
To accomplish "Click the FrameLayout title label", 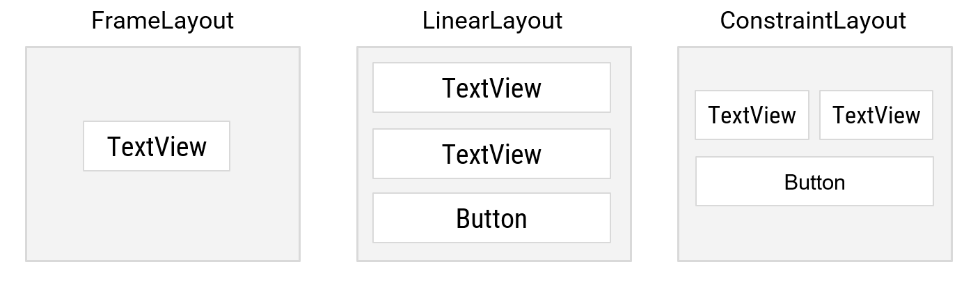I will (x=162, y=21).
